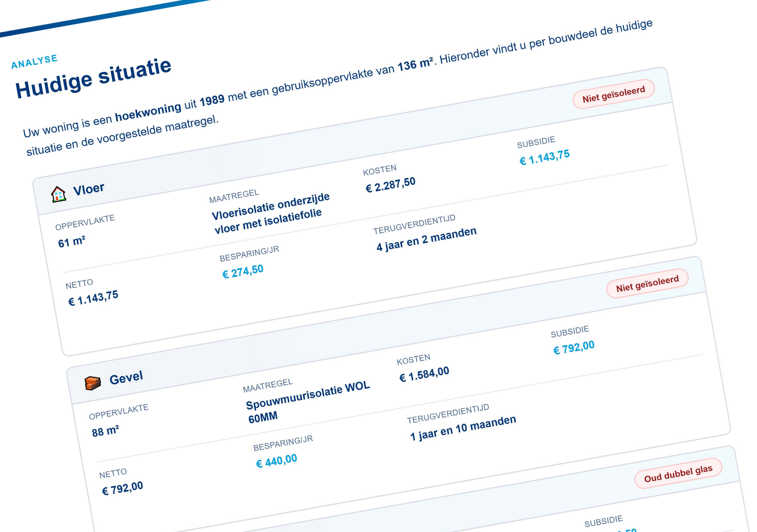The width and height of the screenshot is (757, 532).
Task: Click the Gevel subsidy amount € 792,00
Action: pyautogui.click(x=574, y=347)
